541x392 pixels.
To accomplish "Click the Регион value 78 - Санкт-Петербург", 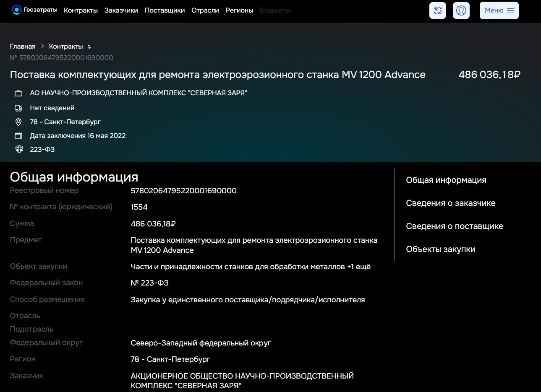I will point(170,359).
